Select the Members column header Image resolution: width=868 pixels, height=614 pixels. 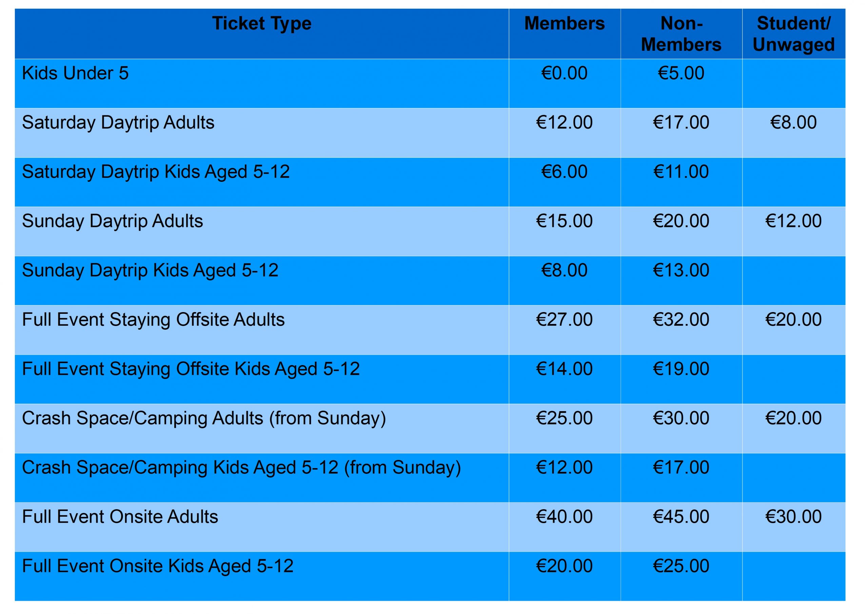click(565, 23)
